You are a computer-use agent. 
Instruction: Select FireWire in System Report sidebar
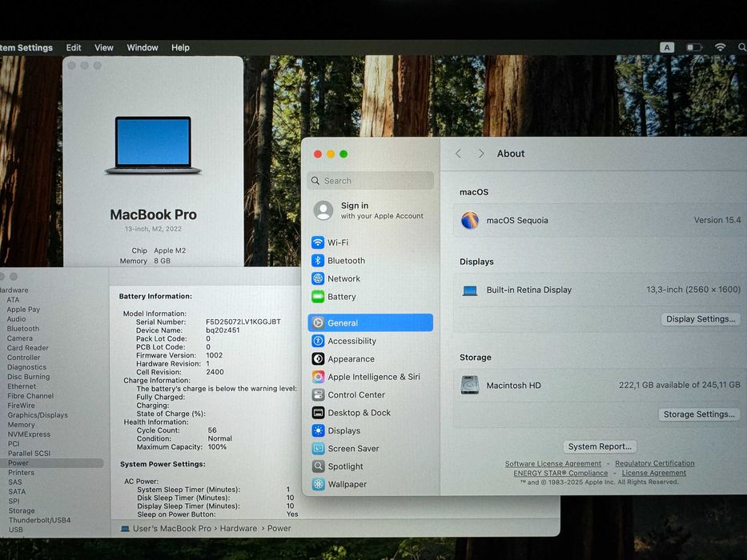click(21, 406)
